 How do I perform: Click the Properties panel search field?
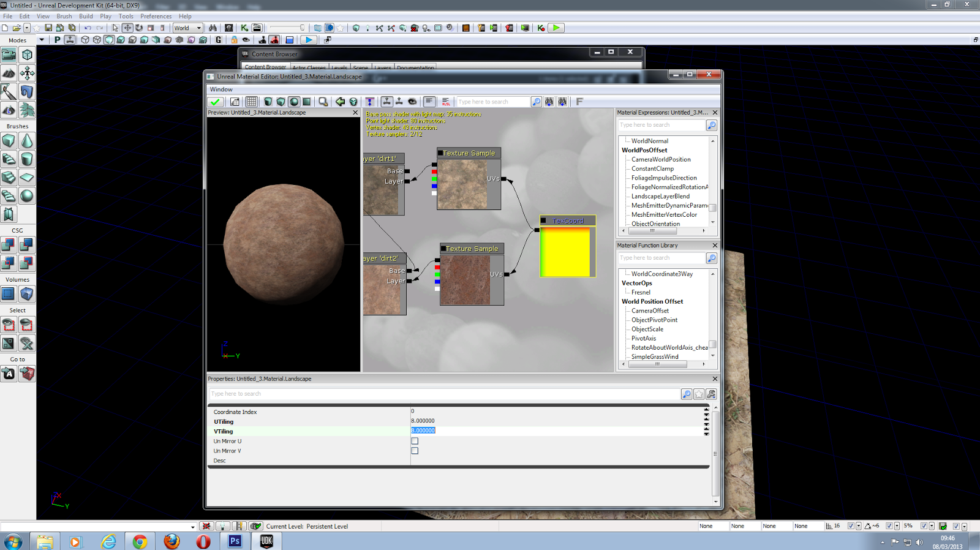click(444, 394)
